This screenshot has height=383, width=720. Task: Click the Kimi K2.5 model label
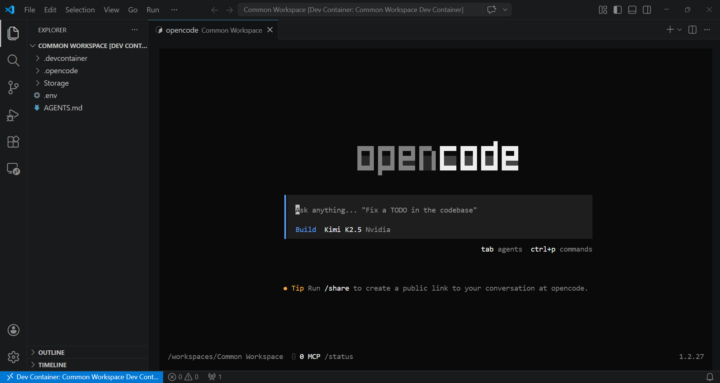(x=343, y=230)
